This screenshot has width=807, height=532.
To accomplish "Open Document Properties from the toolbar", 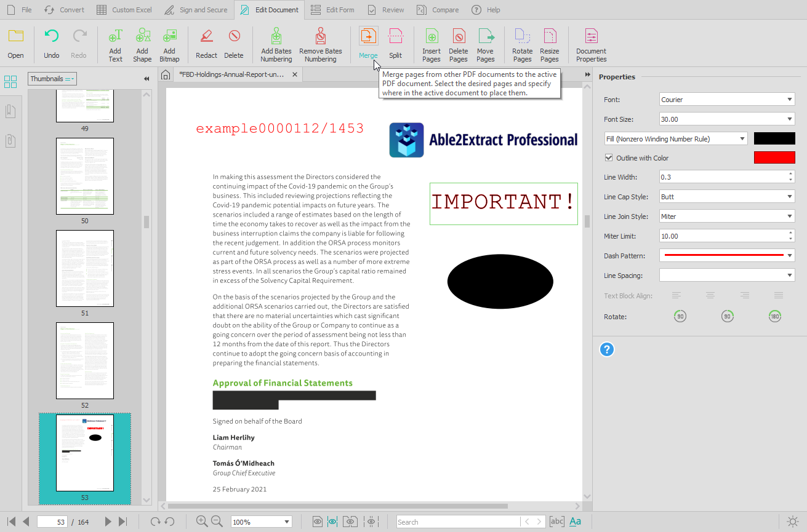I will point(590,42).
